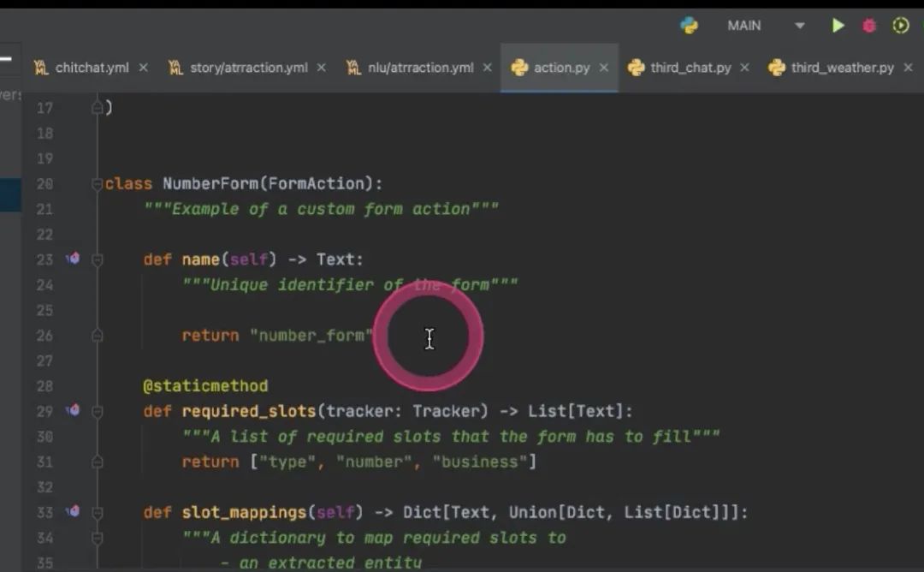Screen dimensions: 924x572
Task: Switch to the chitchat.yml tab
Action: coord(92,68)
